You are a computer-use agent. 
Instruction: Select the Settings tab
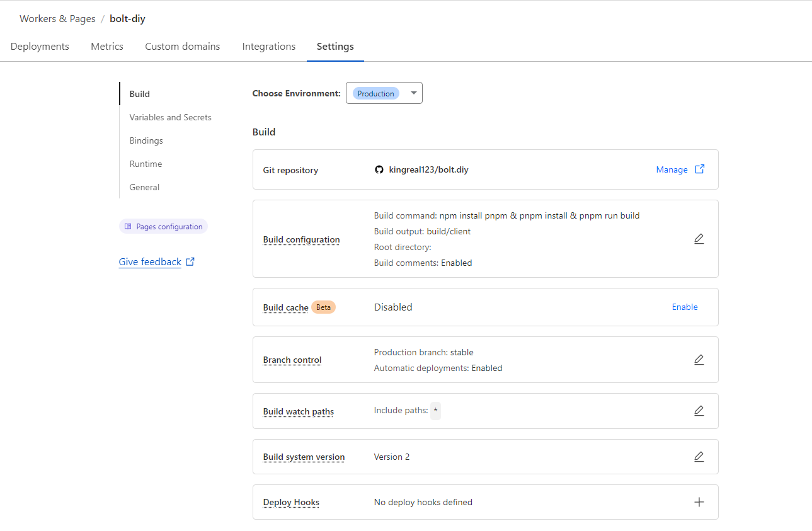click(x=335, y=47)
